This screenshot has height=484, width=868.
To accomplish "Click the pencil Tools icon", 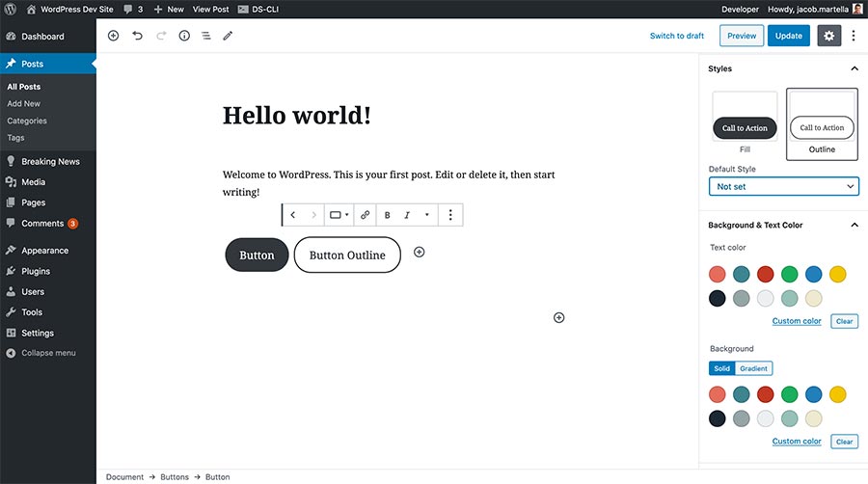I will pos(228,36).
